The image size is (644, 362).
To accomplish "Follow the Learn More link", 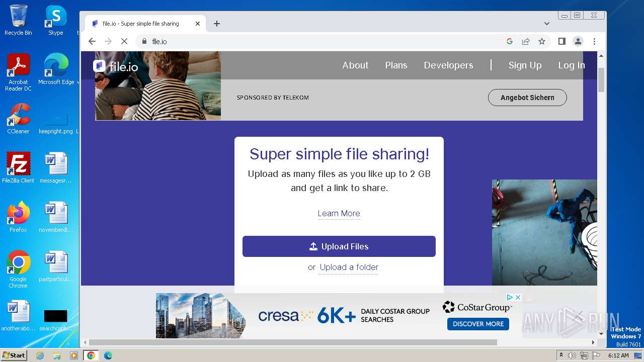I will click(x=339, y=213).
